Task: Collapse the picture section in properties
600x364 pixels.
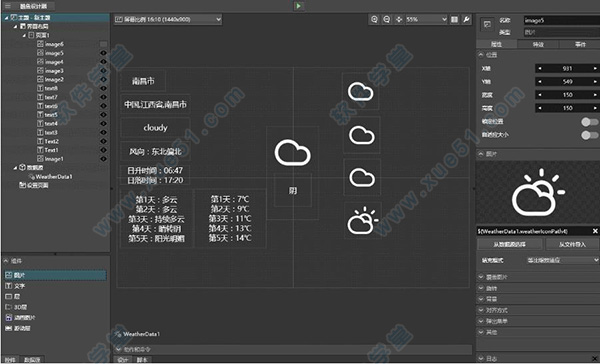Action: [x=481, y=154]
